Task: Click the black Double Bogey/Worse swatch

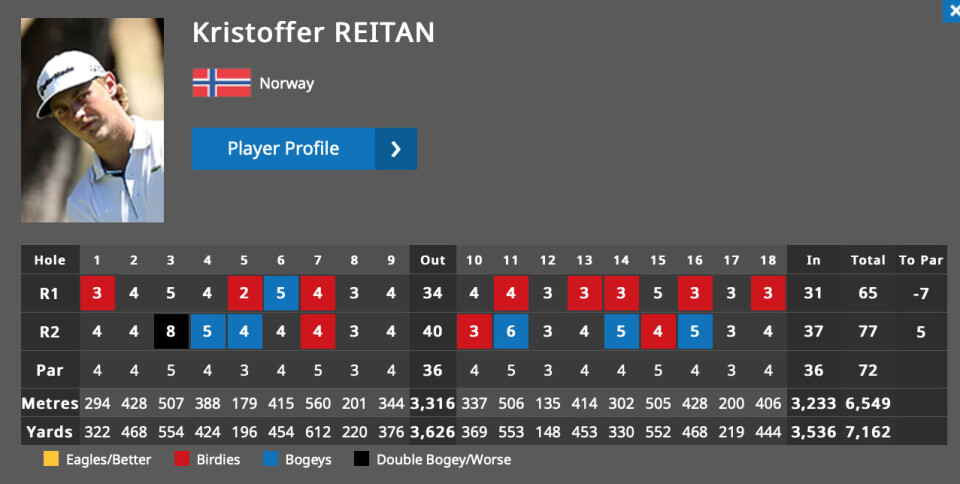Action: [361, 459]
